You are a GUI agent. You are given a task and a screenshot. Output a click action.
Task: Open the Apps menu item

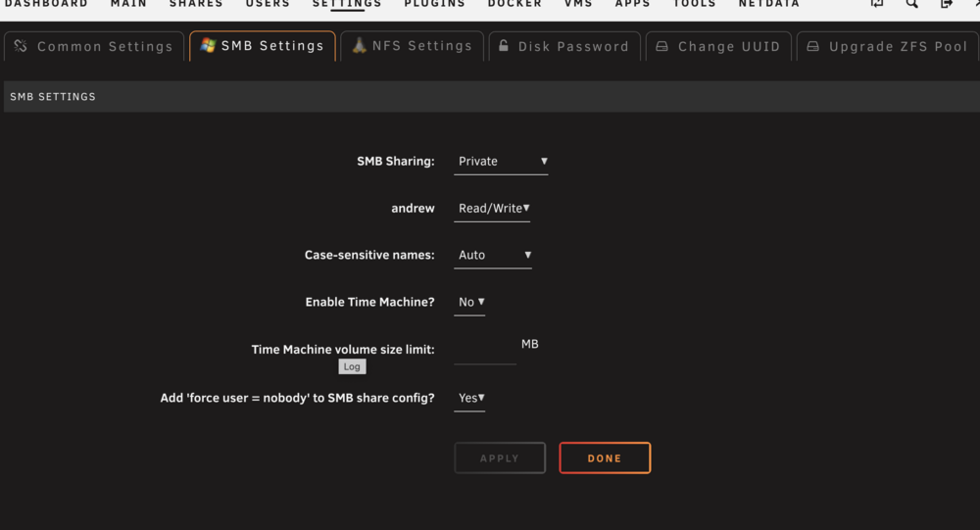(x=632, y=4)
